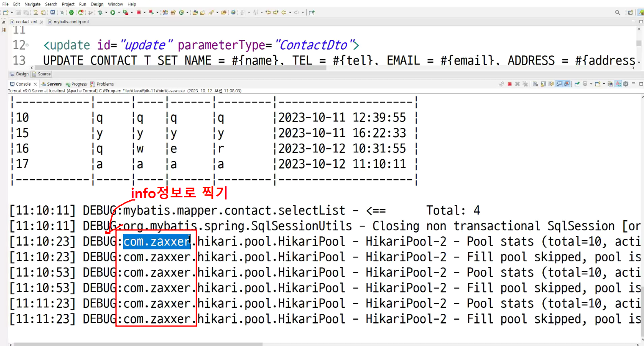Expand the Display Selected Console dropdown
Image resolution: width=644 pixels, height=346 pixels.
[591, 84]
